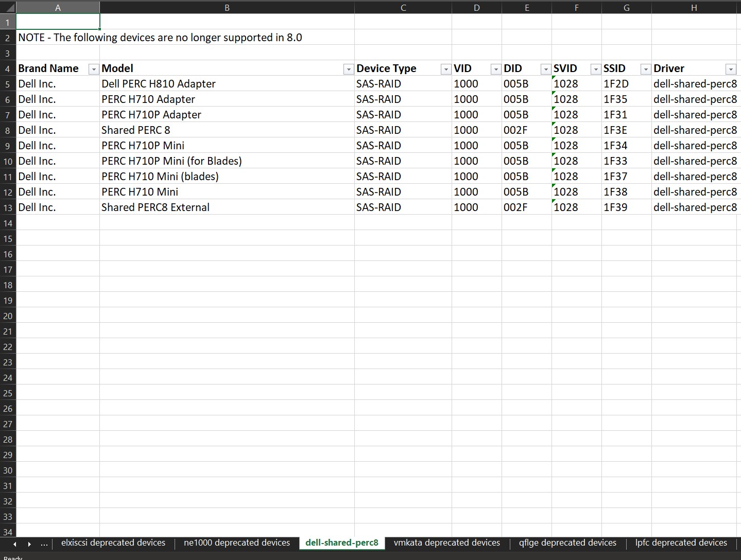Open the Model filter dropdown
Image resolution: width=741 pixels, height=560 pixels.
[348, 68]
